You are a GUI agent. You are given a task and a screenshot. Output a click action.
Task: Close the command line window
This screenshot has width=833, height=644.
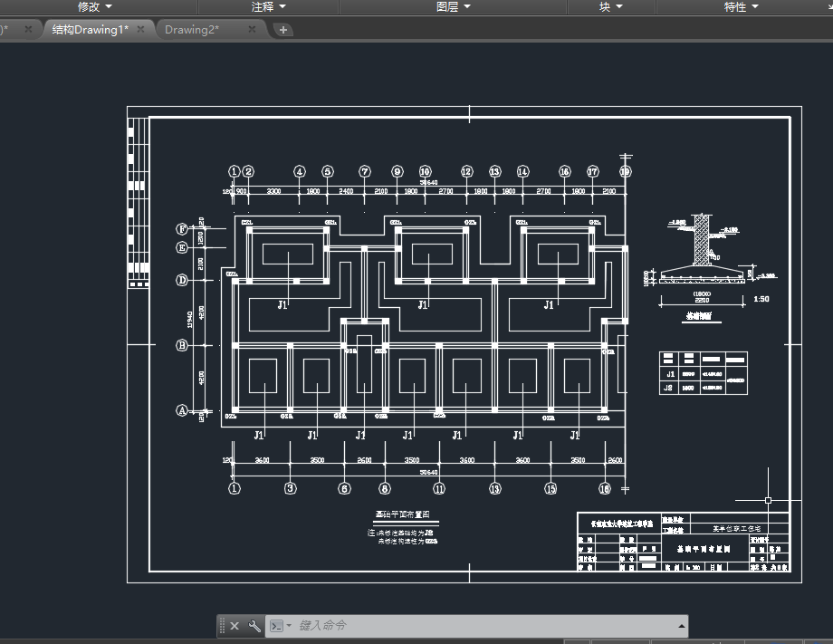point(235,626)
